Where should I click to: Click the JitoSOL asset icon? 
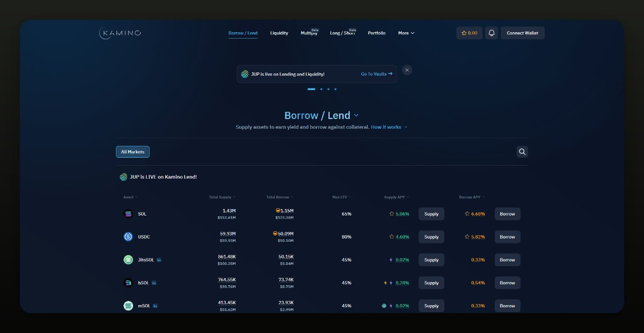(x=128, y=260)
